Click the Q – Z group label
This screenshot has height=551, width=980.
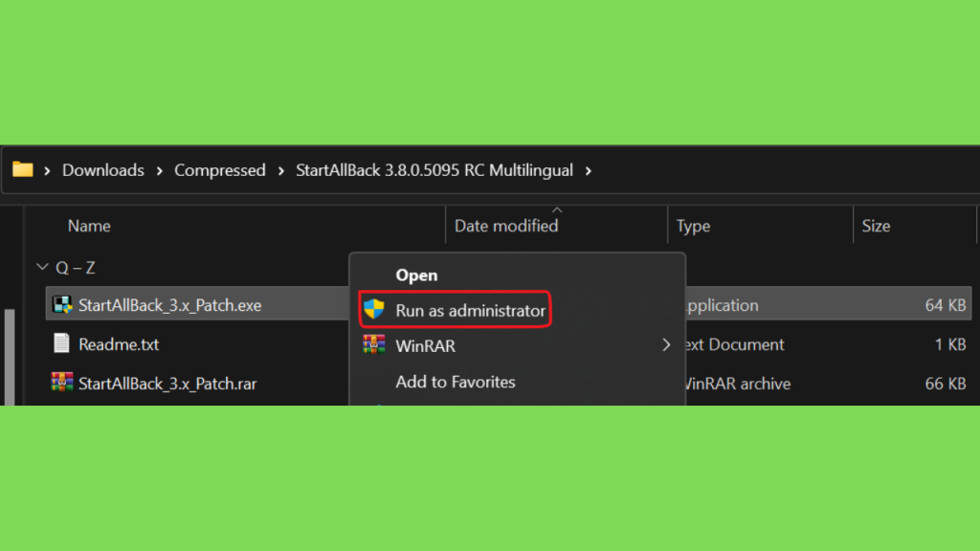(75, 268)
